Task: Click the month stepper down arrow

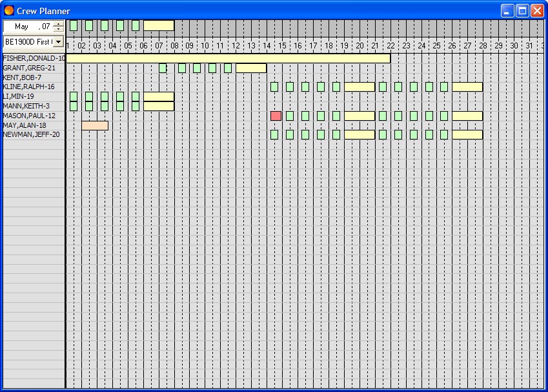Action: 59,29
